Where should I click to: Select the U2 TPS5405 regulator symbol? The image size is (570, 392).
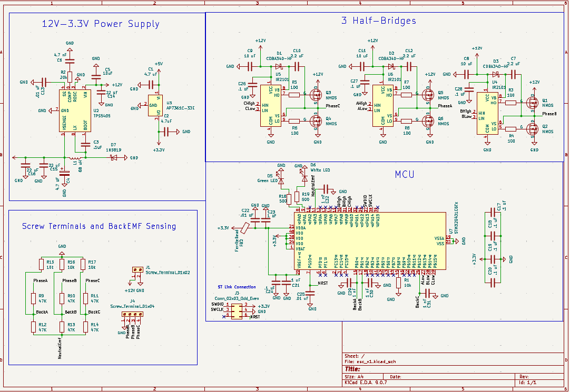(x=75, y=110)
